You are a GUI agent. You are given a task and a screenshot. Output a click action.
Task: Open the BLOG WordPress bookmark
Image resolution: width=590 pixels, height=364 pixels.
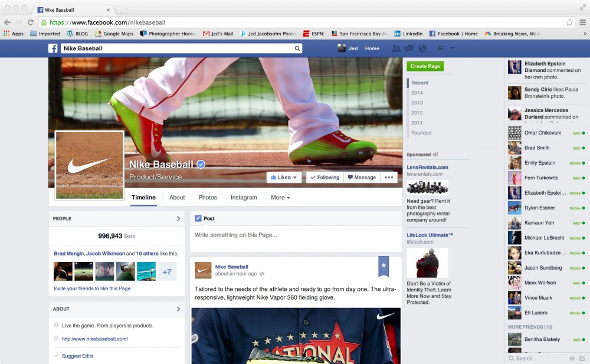[77, 34]
